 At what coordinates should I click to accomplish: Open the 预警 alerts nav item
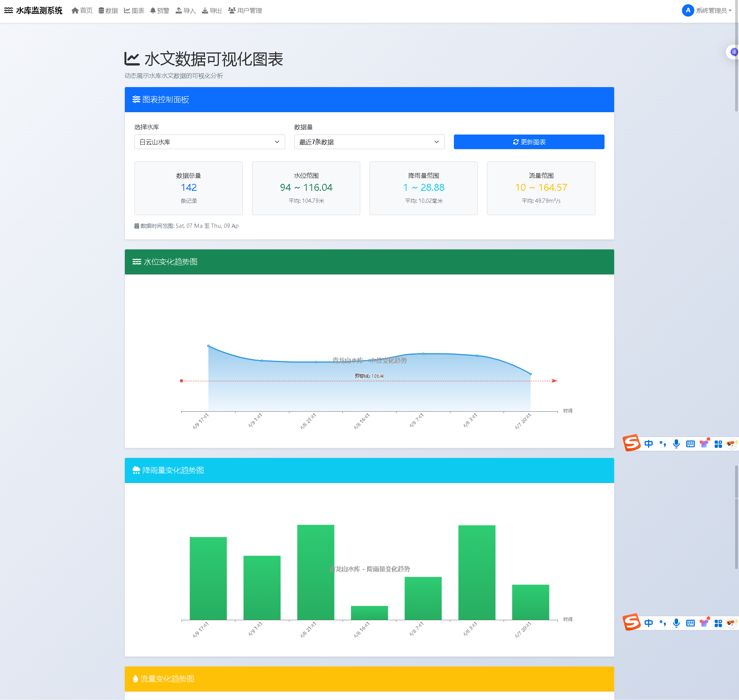160,10
